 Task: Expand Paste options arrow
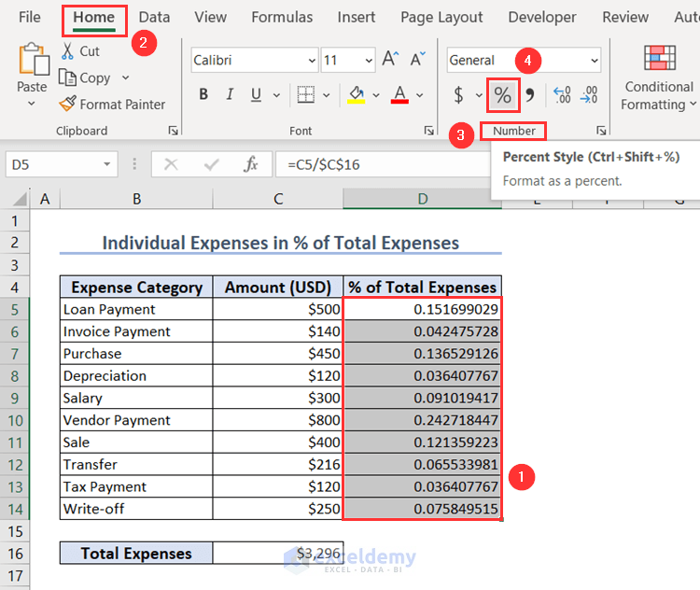pyautogui.click(x=31, y=104)
